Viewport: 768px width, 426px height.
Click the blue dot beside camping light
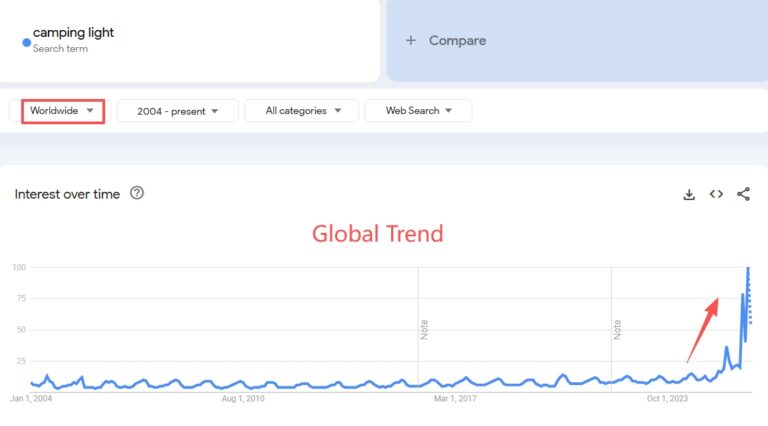(x=27, y=43)
